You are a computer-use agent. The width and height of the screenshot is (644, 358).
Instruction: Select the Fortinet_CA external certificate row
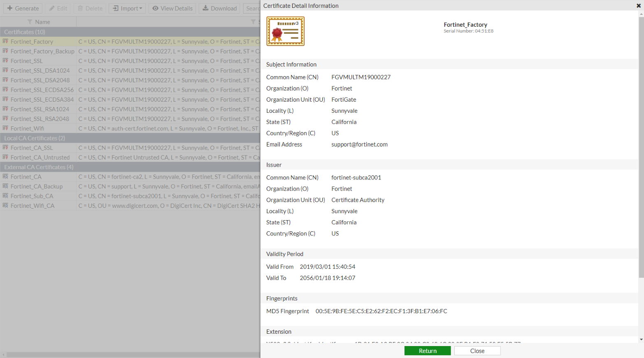point(130,177)
